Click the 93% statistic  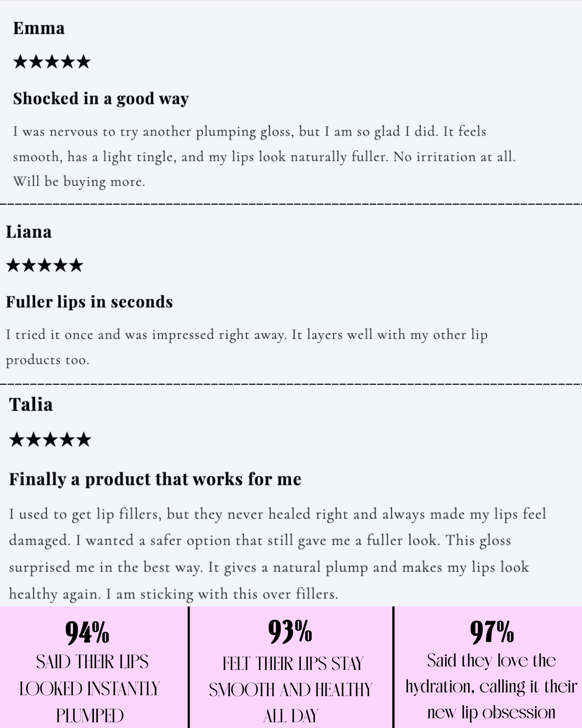coord(290,631)
